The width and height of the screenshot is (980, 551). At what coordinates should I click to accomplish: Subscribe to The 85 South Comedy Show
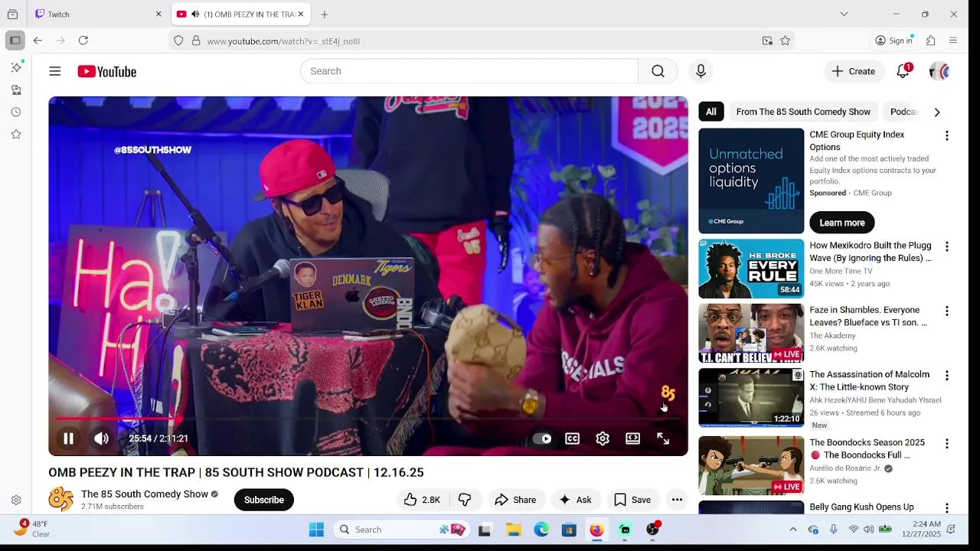click(264, 500)
